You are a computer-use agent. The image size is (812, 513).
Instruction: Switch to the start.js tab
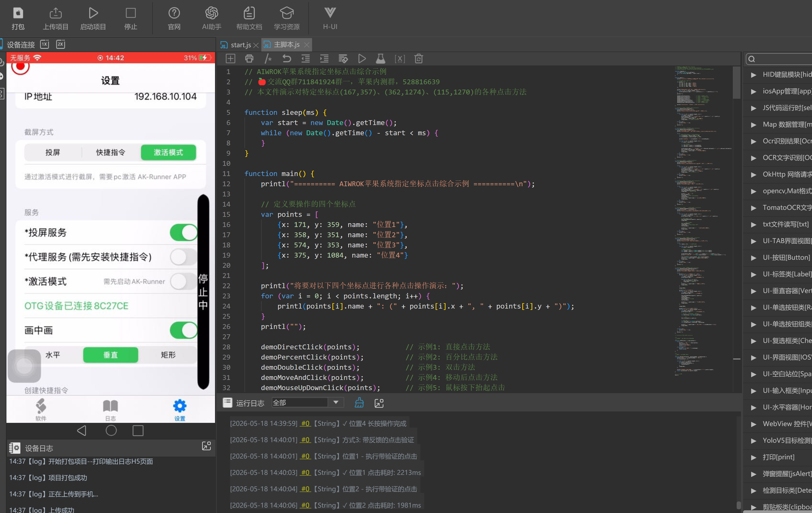pos(240,45)
